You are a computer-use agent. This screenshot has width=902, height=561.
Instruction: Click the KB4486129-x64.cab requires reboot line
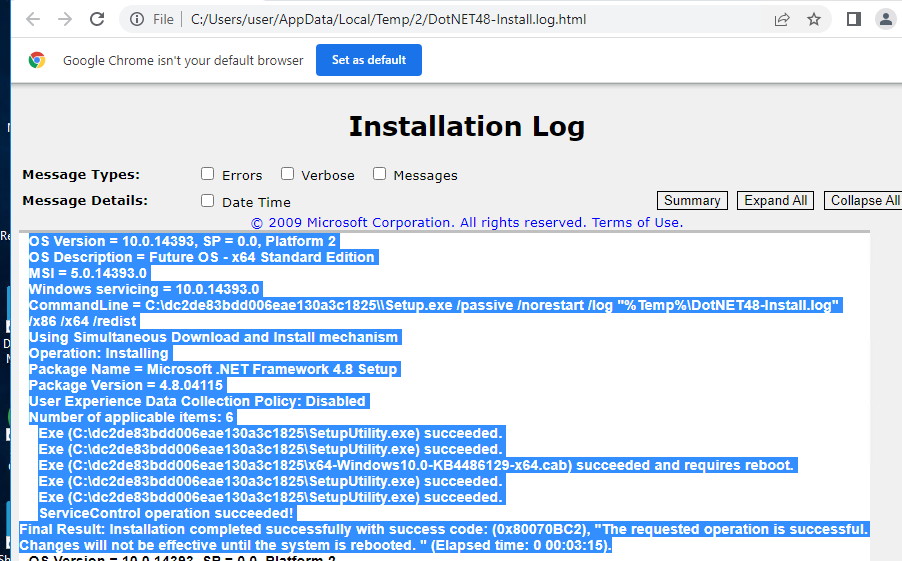pos(416,465)
